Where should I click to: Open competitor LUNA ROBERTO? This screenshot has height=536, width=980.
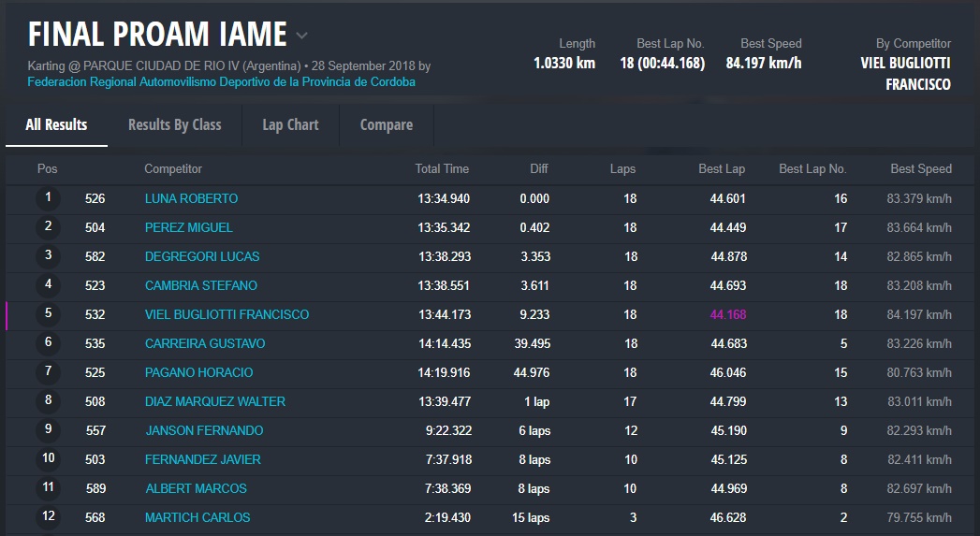coord(191,198)
